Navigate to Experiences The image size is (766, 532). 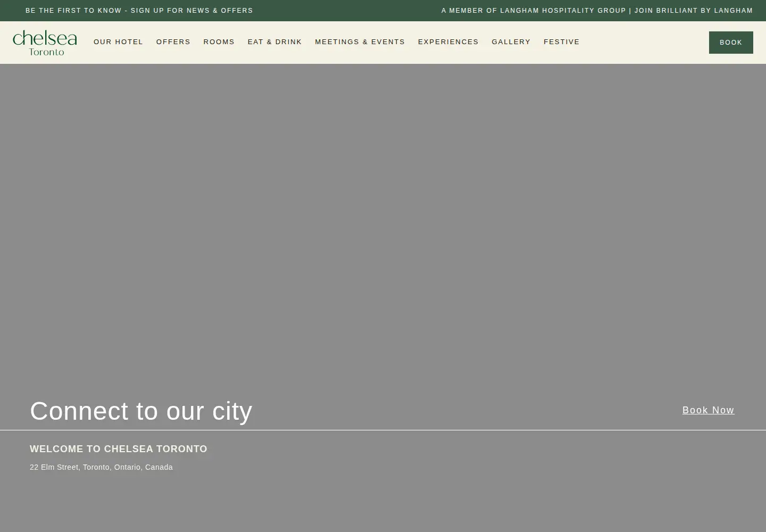[448, 42]
